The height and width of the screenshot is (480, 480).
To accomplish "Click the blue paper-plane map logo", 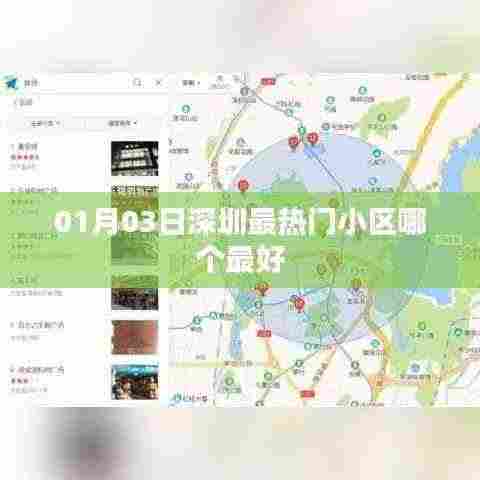I will tap(12, 82).
